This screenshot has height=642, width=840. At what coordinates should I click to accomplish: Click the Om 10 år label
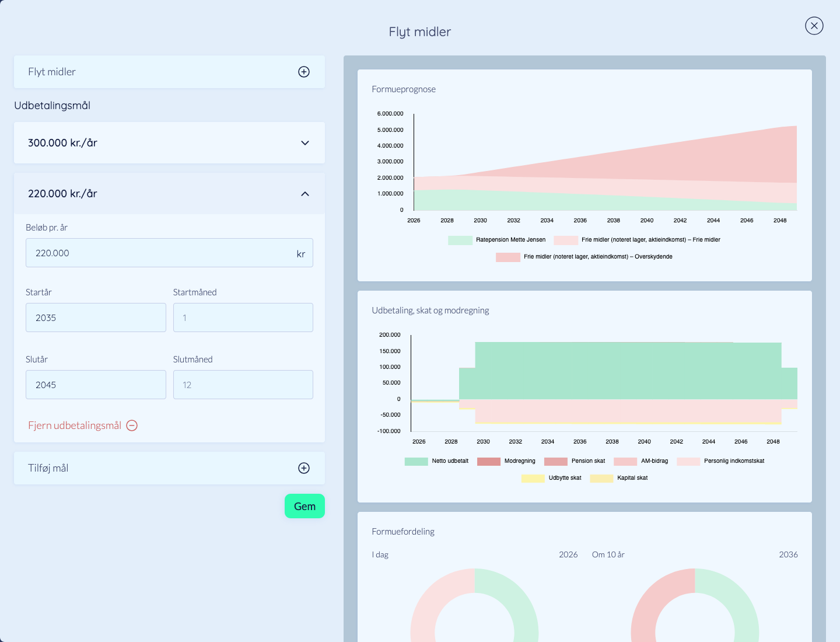click(x=608, y=554)
